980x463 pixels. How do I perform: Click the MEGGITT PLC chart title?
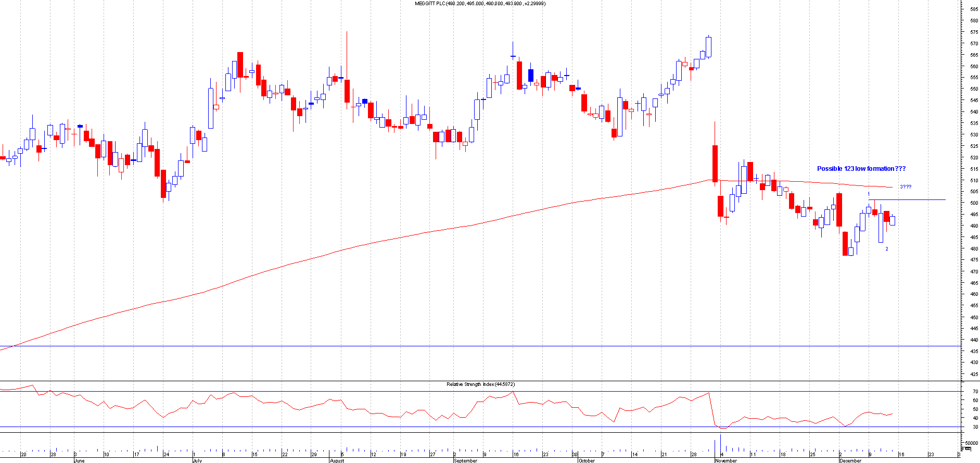(x=479, y=3)
